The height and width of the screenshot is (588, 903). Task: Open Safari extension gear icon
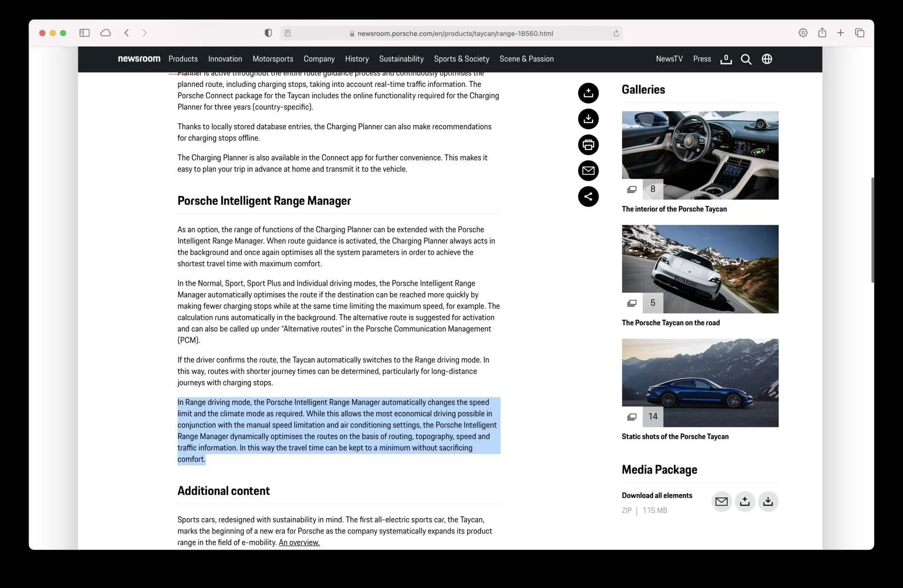(803, 33)
